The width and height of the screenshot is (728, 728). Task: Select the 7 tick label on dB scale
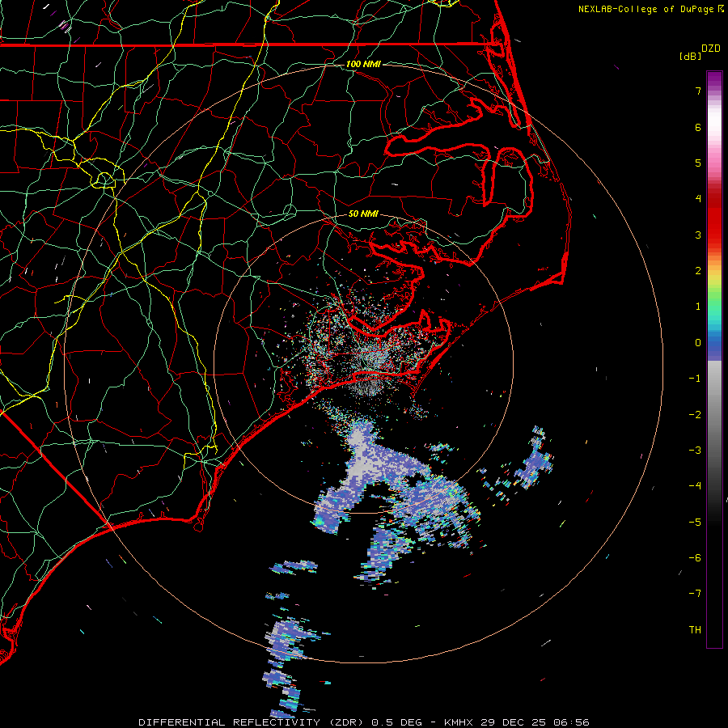698,91
